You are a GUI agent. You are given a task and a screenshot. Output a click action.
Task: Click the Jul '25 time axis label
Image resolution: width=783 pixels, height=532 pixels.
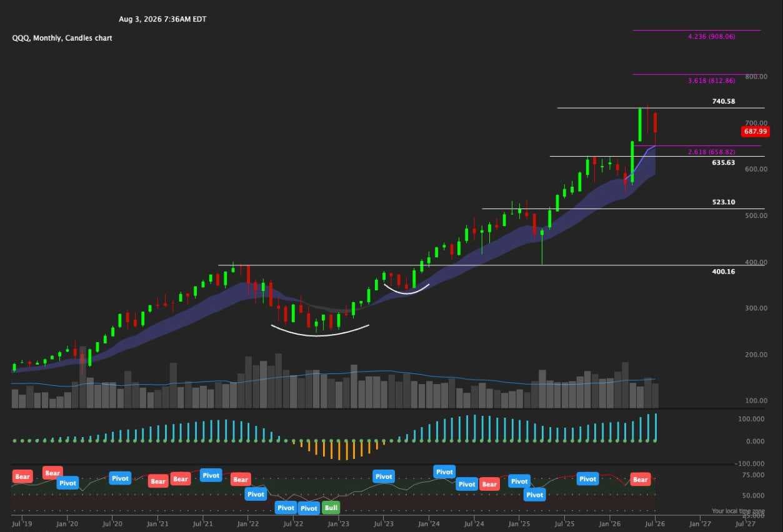point(565,525)
